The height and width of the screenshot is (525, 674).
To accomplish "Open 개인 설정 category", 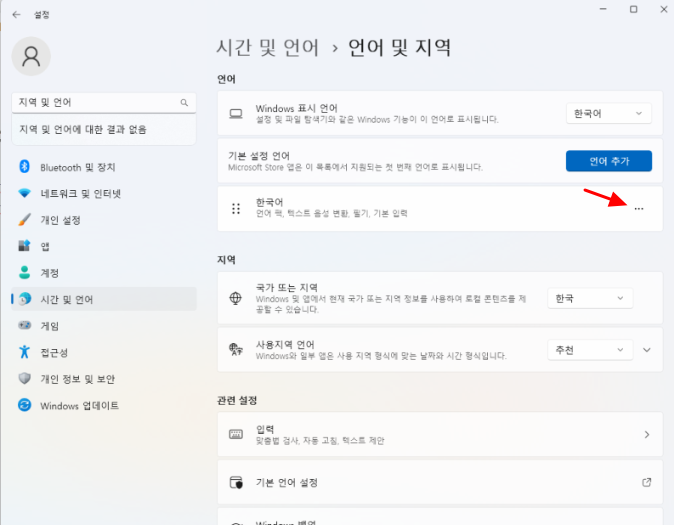I will pos(104,220).
